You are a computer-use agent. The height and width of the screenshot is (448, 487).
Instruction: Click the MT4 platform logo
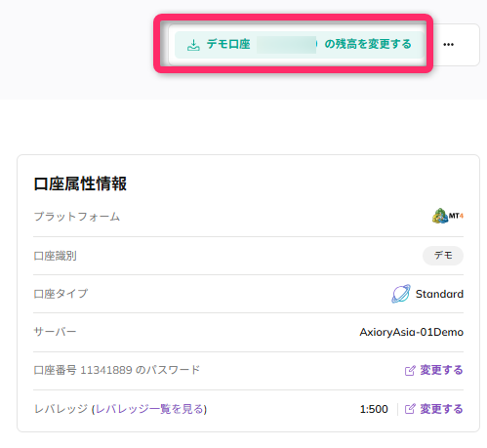pyautogui.click(x=447, y=216)
